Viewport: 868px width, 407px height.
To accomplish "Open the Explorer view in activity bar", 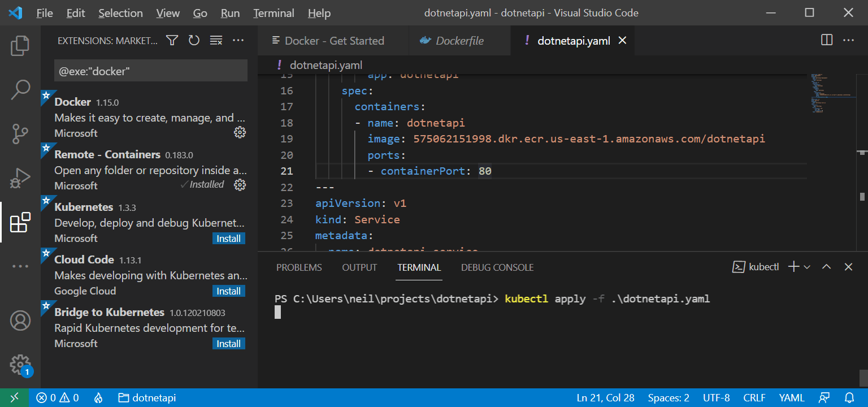I will click(20, 46).
